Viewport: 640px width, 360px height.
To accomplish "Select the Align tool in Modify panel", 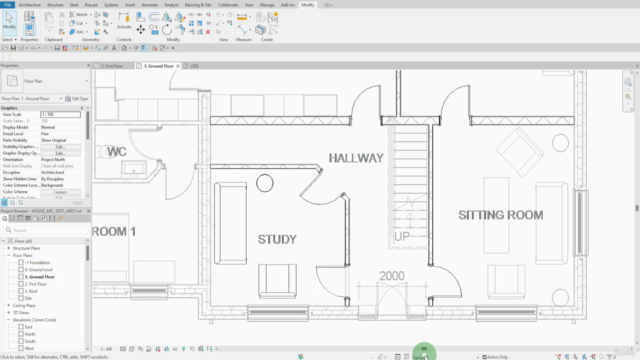I will [140, 17].
